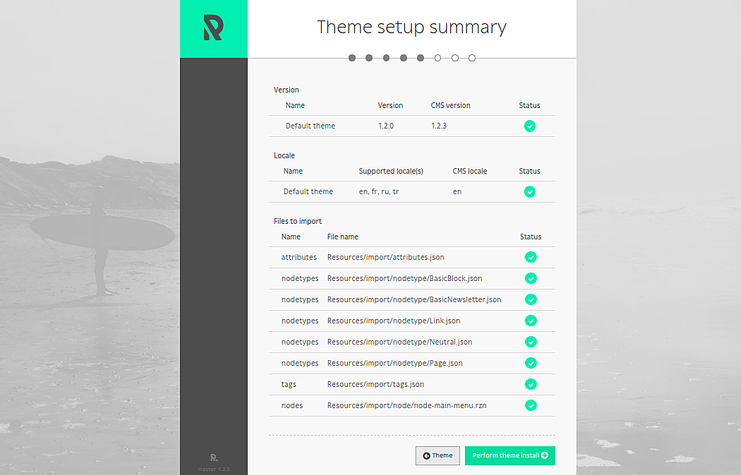This screenshot has height=475, width=741.
Task: Select the sixth (first empty) progress dot
Action: [x=437, y=58]
